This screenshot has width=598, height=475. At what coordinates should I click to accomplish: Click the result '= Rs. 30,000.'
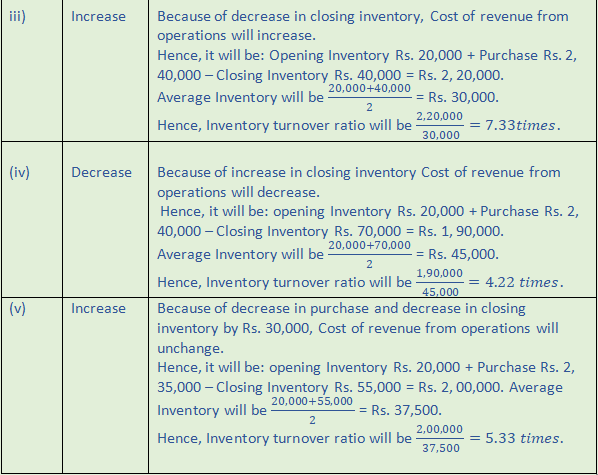click(457, 97)
